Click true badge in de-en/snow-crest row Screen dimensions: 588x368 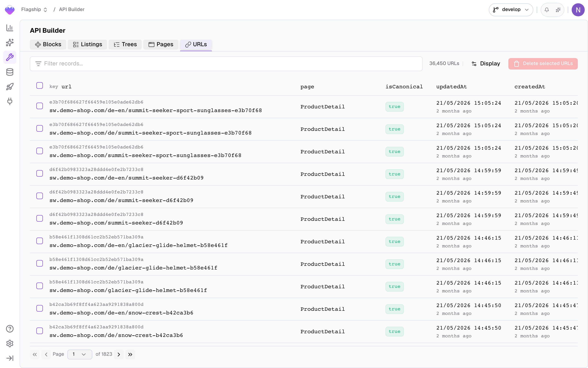click(394, 309)
